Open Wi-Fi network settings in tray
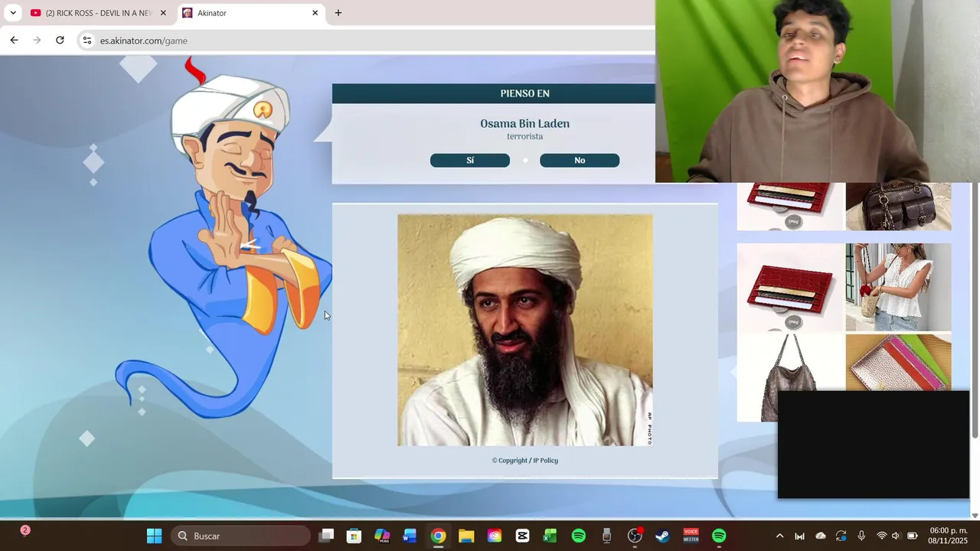This screenshot has width=980, height=551. (882, 536)
